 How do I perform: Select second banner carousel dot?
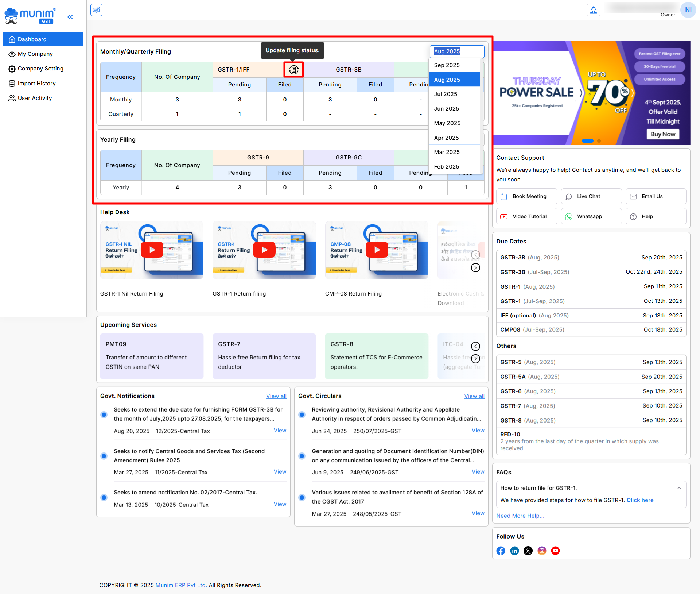point(599,141)
